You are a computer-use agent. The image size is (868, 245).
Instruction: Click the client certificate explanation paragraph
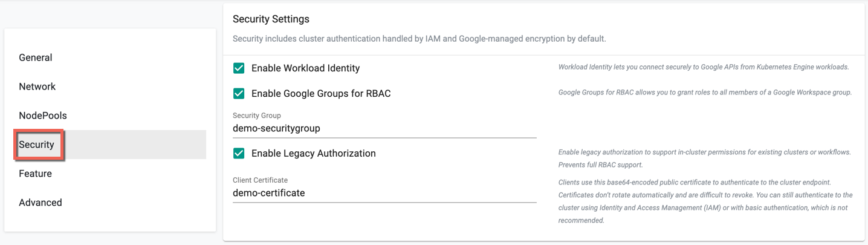pyautogui.click(x=705, y=201)
